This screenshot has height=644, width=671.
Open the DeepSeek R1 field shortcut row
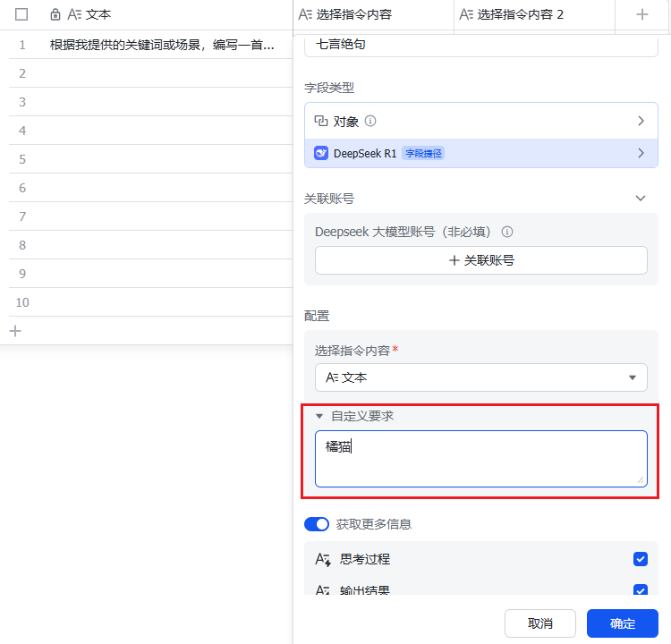[x=481, y=153]
